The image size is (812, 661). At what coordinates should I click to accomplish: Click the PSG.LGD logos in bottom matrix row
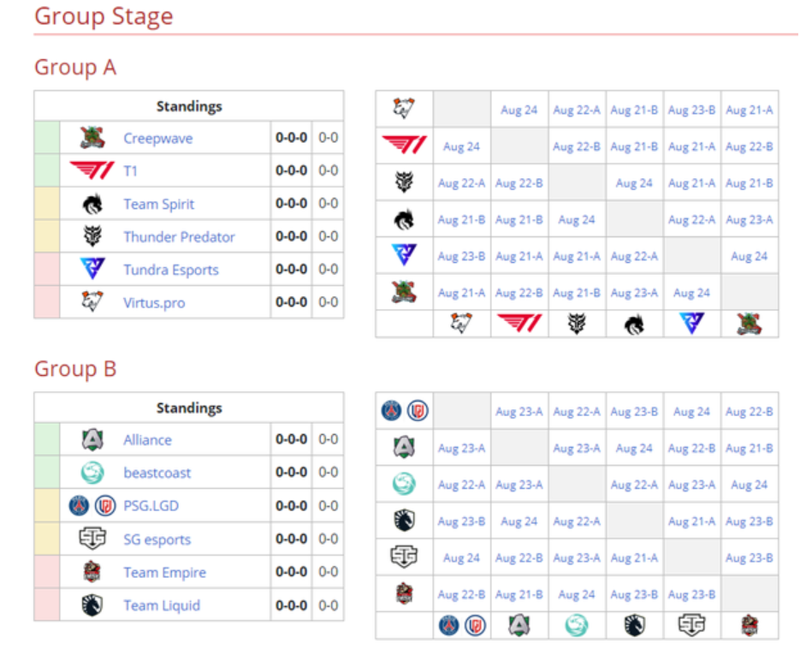[462, 625]
